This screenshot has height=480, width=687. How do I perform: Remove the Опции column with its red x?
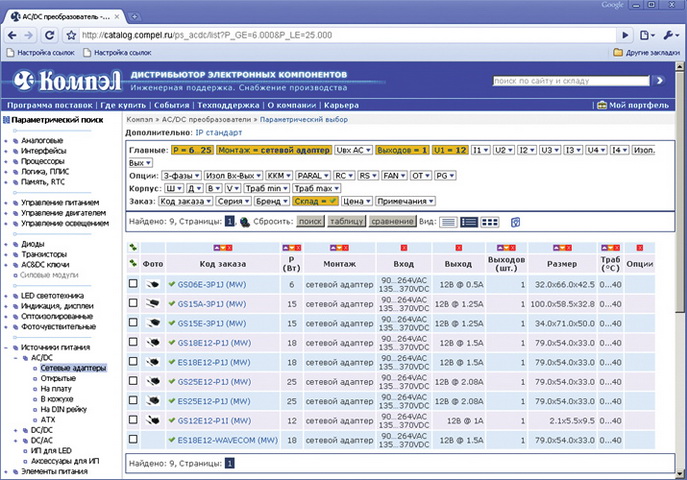640,248
